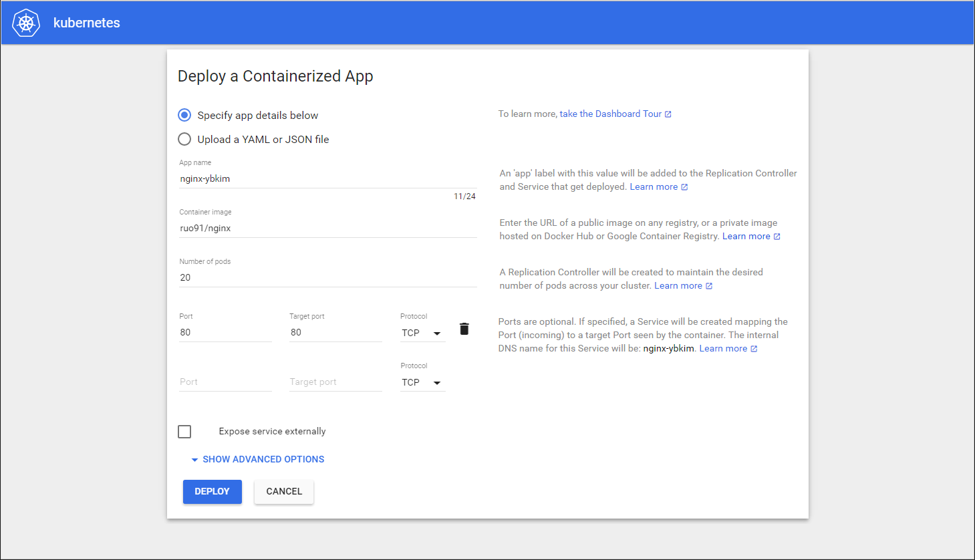The image size is (975, 560).
Task: Delete the port 80 mapping row
Action: coord(464,329)
